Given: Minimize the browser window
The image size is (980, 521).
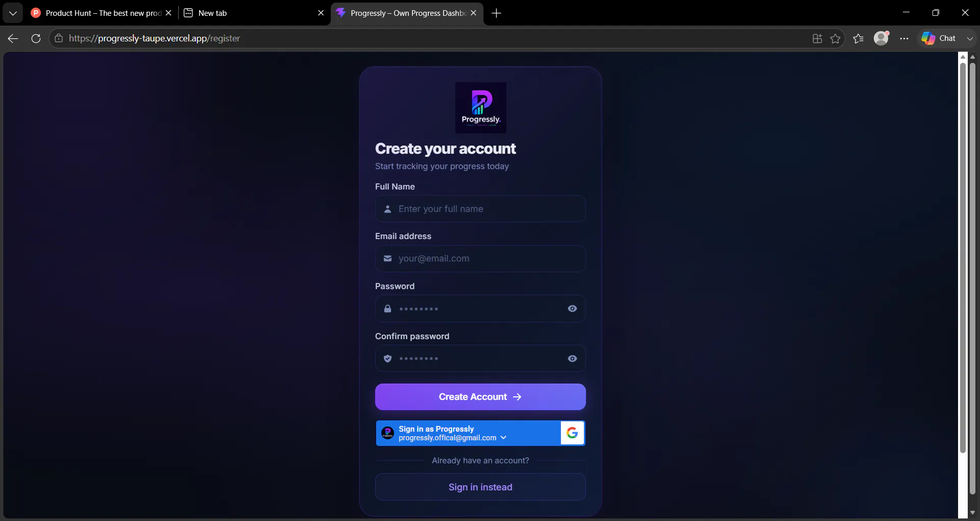Looking at the screenshot, I should pos(906,13).
